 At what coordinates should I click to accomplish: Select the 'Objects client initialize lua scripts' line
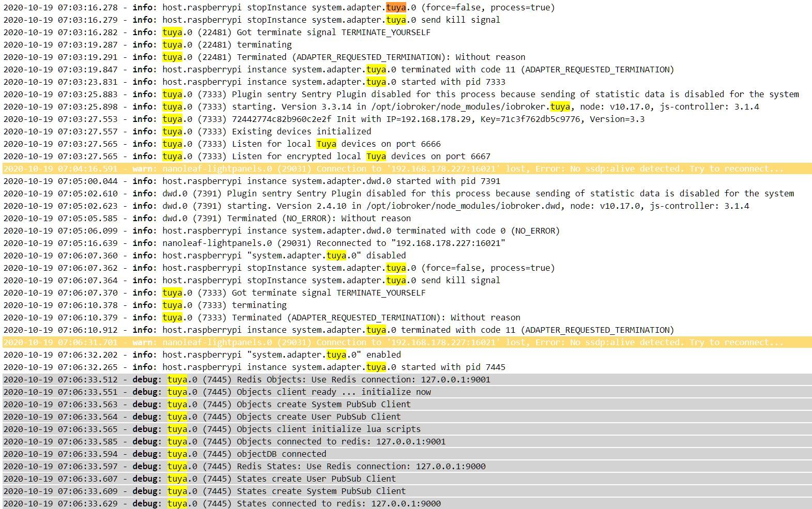pyautogui.click(x=407, y=429)
